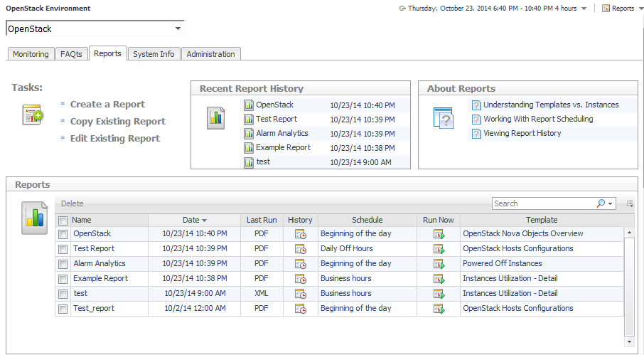Click the table column customizer icon
The width and height of the screenshot is (644, 355).
tap(630, 203)
